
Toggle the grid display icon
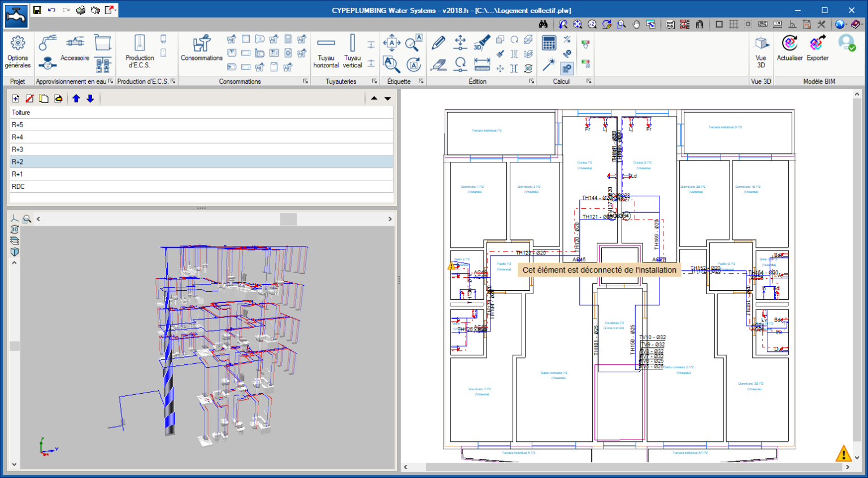(x=734, y=24)
